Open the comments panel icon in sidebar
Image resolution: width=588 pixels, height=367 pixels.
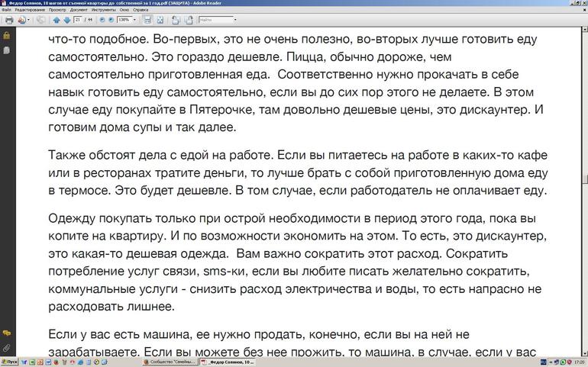[6, 333]
